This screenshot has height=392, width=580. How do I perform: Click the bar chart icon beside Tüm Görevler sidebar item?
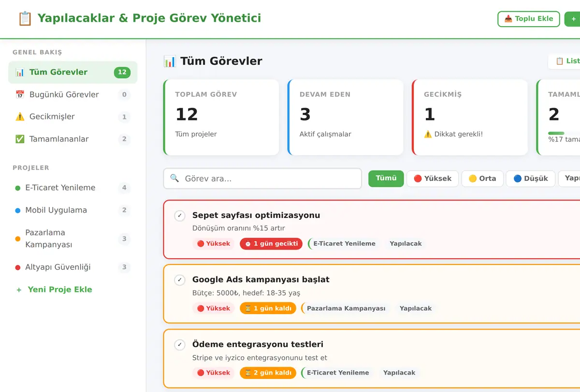coord(20,73)
